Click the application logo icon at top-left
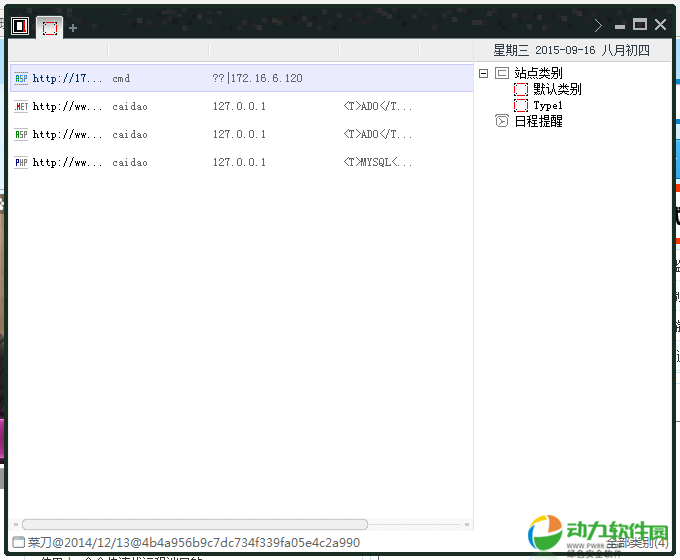This screenshot has height=560, width=680. point(19,26)
